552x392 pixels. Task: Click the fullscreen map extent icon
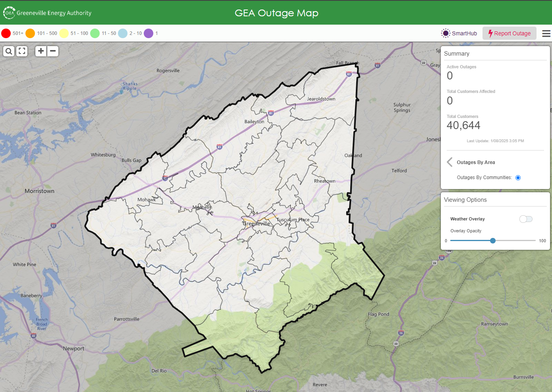22,51
